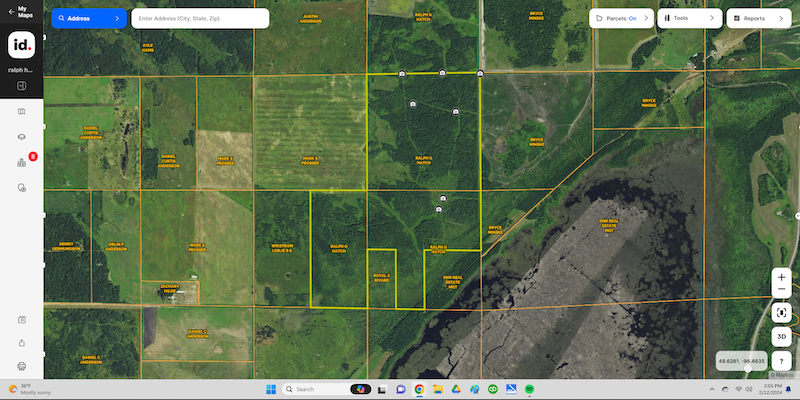Click the print icon in left sidebar
The height and width of the screenshot is (400, 800).
click(x=21, y=367)
